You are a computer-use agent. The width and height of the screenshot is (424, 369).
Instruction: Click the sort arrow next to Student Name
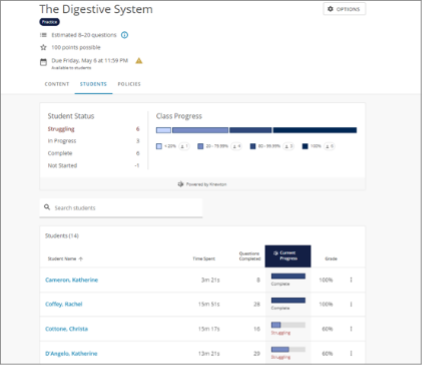click(x=81, y=259)
